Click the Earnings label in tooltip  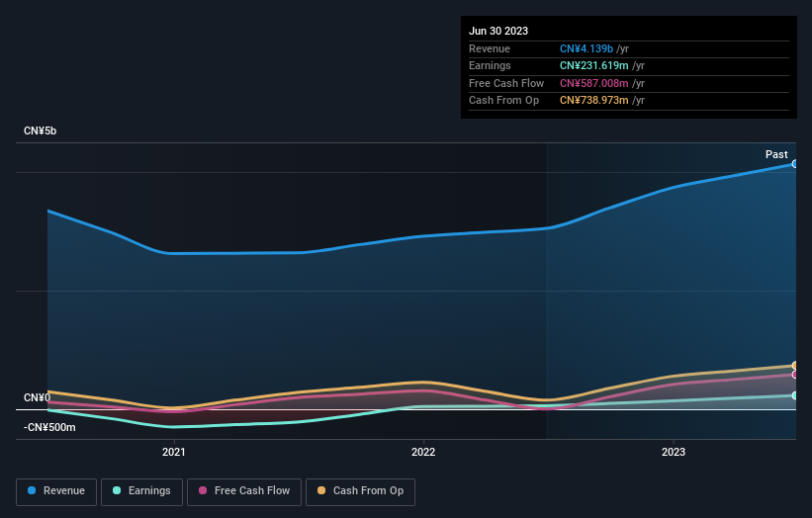[490, 65]
